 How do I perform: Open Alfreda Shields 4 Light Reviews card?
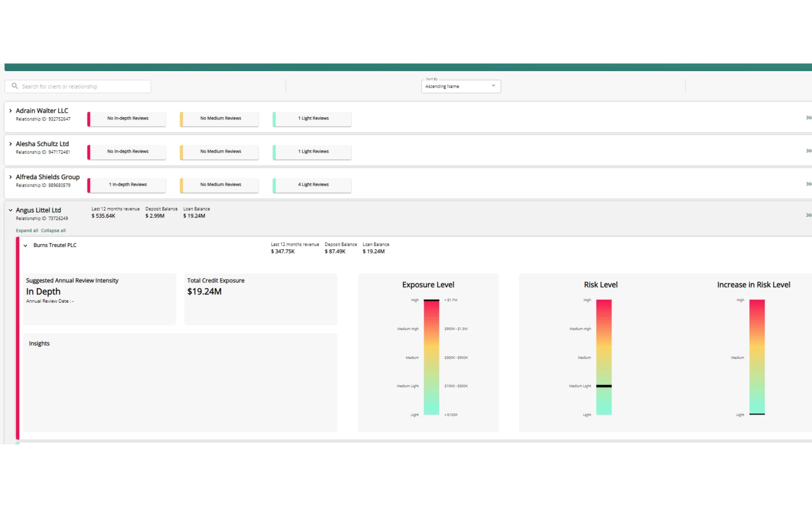[312, 185]
